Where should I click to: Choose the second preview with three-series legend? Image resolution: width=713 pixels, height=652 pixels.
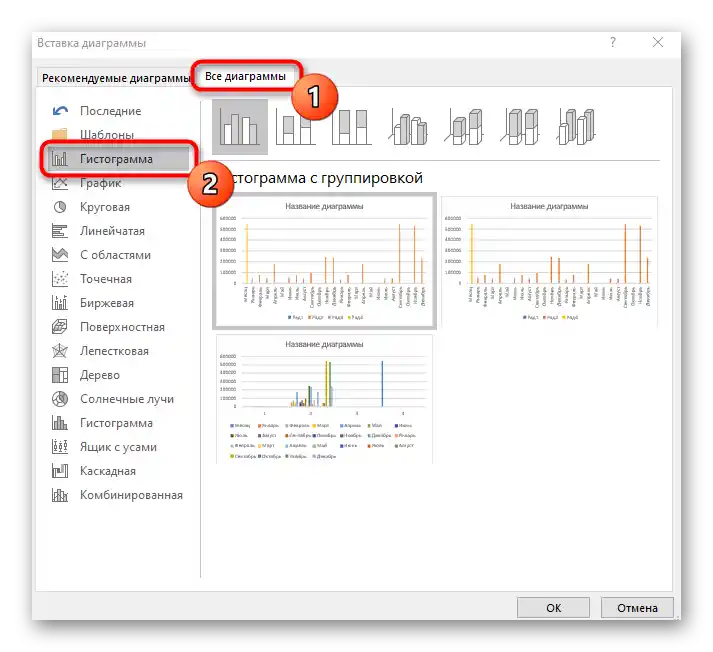(549, 261)
